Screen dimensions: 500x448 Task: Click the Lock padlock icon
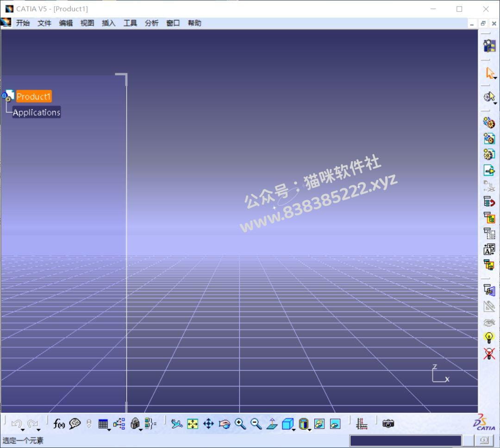coord(135,424)
